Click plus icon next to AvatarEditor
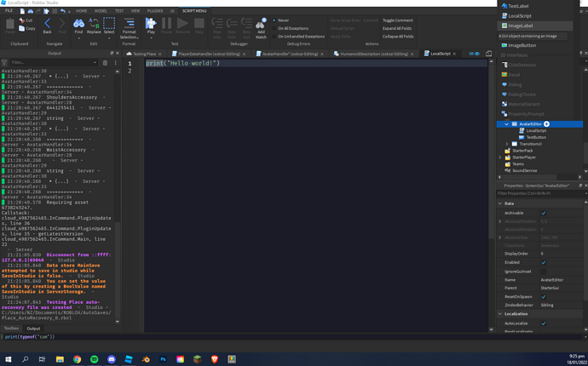Image resolution: width=588 pixels, height=366 pixels. pos(547,124)
